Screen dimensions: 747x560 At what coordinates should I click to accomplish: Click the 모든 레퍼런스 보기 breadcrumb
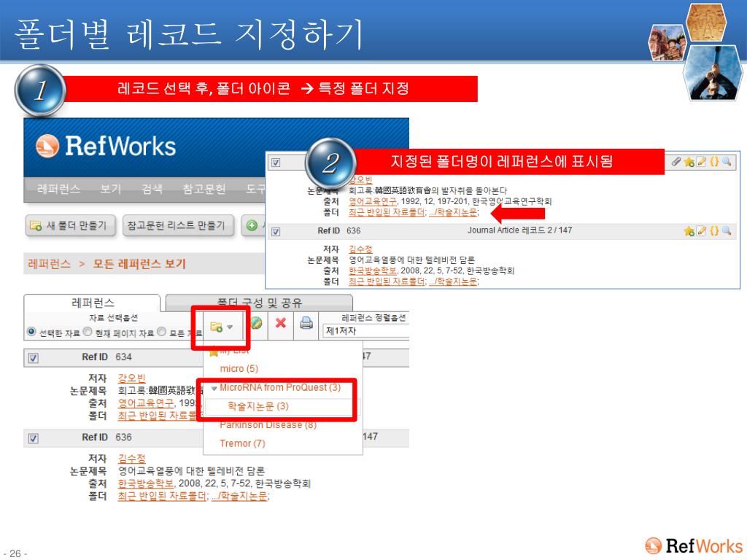tap(139, 264)
